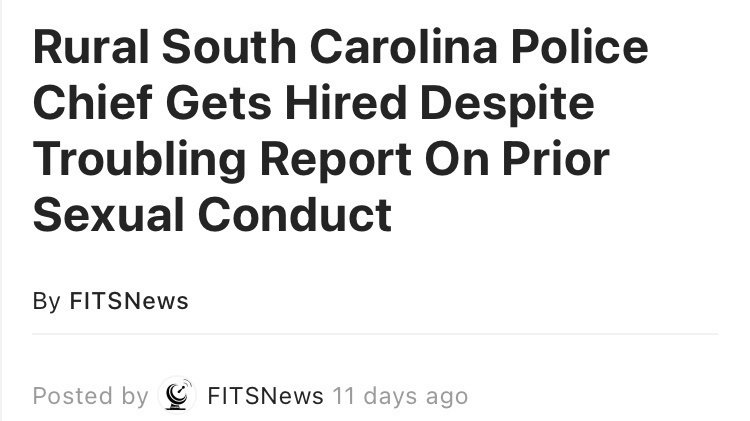Click the word 'Report' in the headline
Screen dimensions: 750x421
(x=336, y=161)
